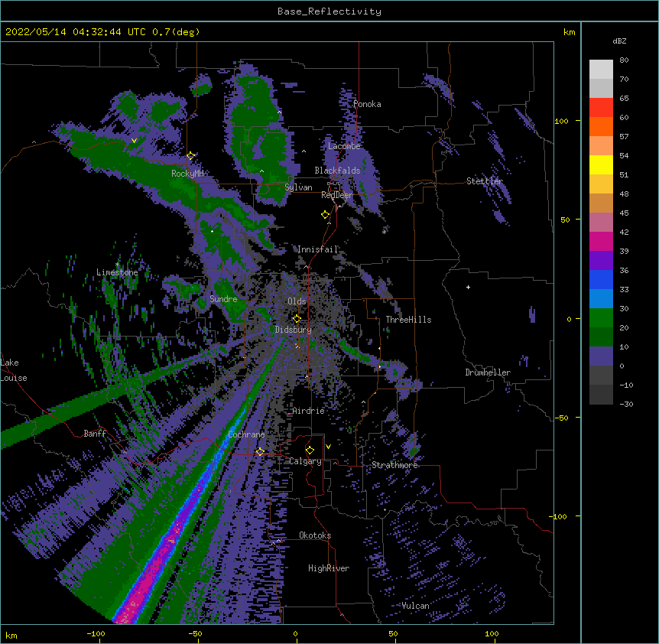Select the slate purple 10–0 dBZ swatch
Viewport: 659px width, 644px height.
pos(601,356)
